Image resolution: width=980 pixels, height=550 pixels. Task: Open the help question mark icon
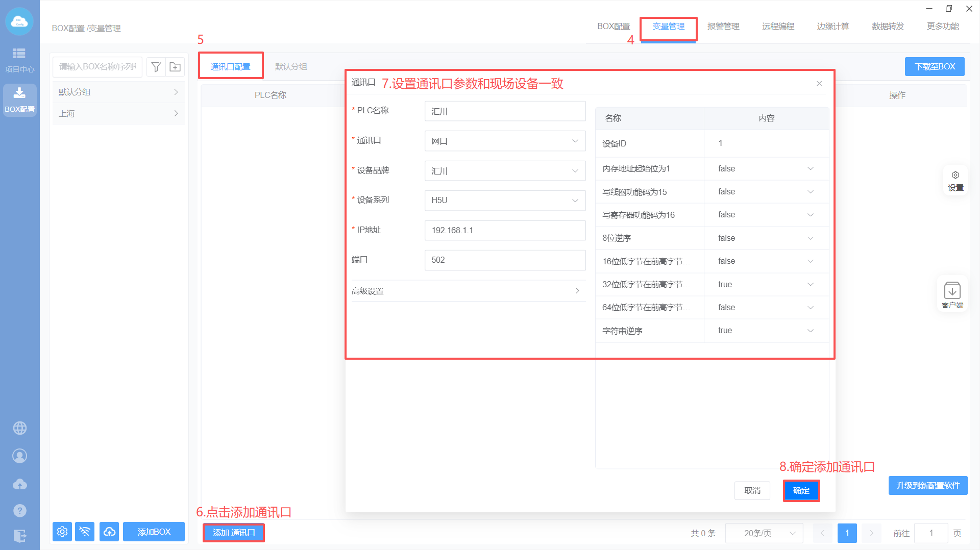click(19, 510)
